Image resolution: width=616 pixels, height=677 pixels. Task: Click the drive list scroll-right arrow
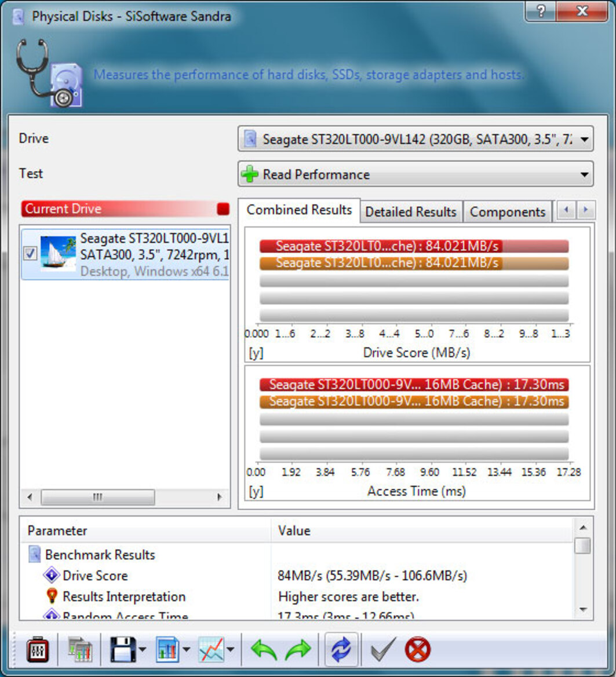coord(220,497)
